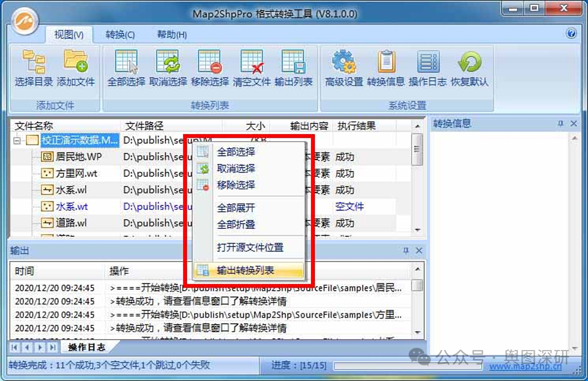
Task: Click the folder icon of 校正演示数据
Action: coord(32,141)
